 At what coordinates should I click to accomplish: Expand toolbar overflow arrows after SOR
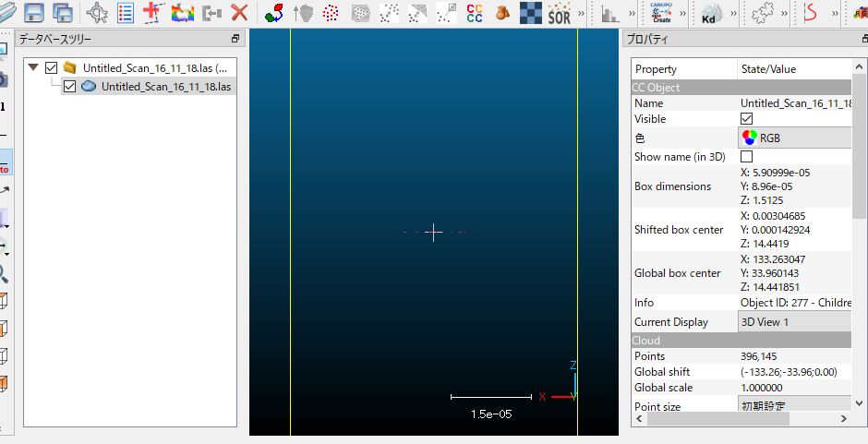coord(582,13)
